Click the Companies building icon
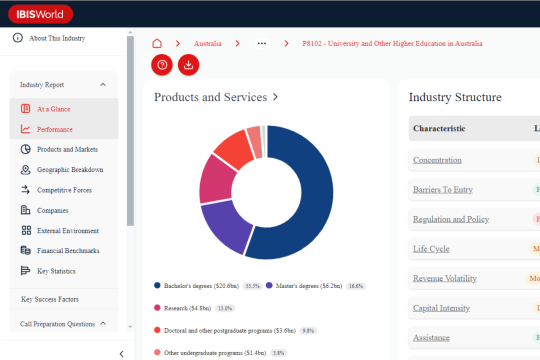The image size is (540, 360). coord(25,210)
